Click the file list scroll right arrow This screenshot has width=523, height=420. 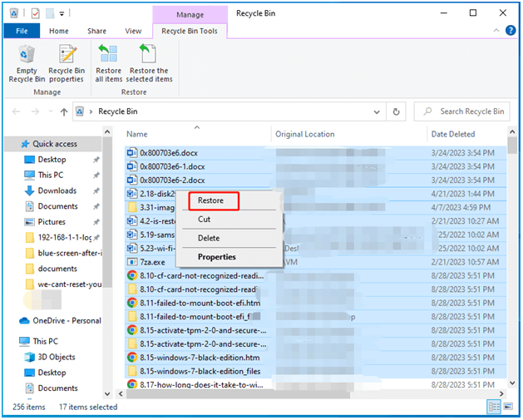pyautogui.click(x=501, y=394)
